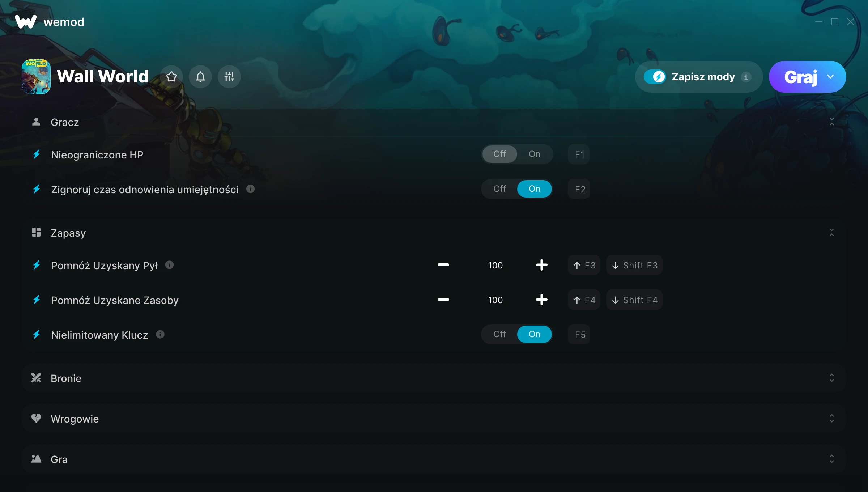Show info for Pomnóż Uzyskany Pył
Viewport: 868px width, 492px height.
169,265
